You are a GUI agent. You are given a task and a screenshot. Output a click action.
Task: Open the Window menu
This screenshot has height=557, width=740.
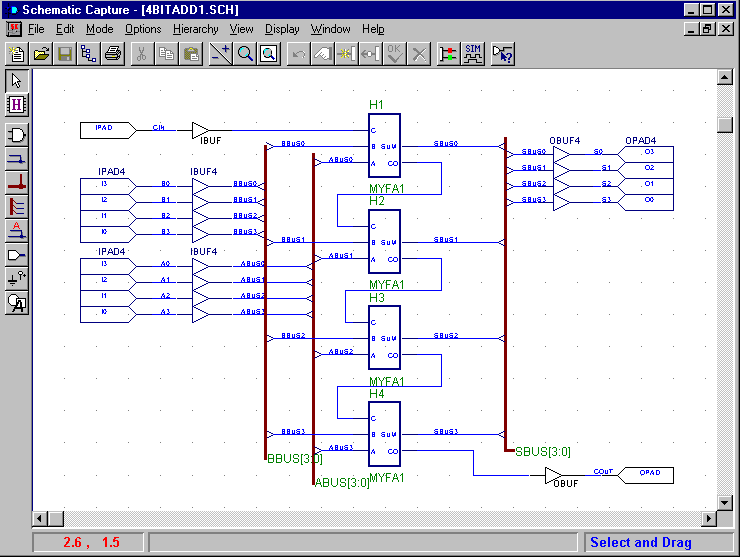point(330,29)
